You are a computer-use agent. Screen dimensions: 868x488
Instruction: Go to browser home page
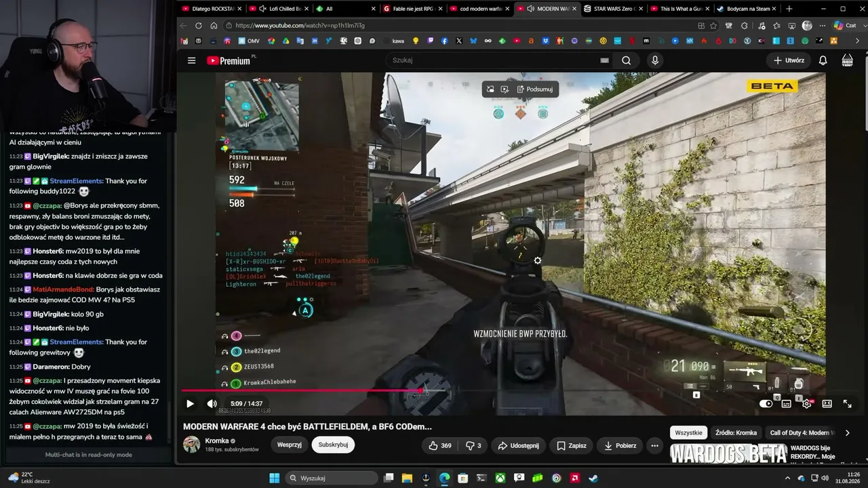point(214,26)
